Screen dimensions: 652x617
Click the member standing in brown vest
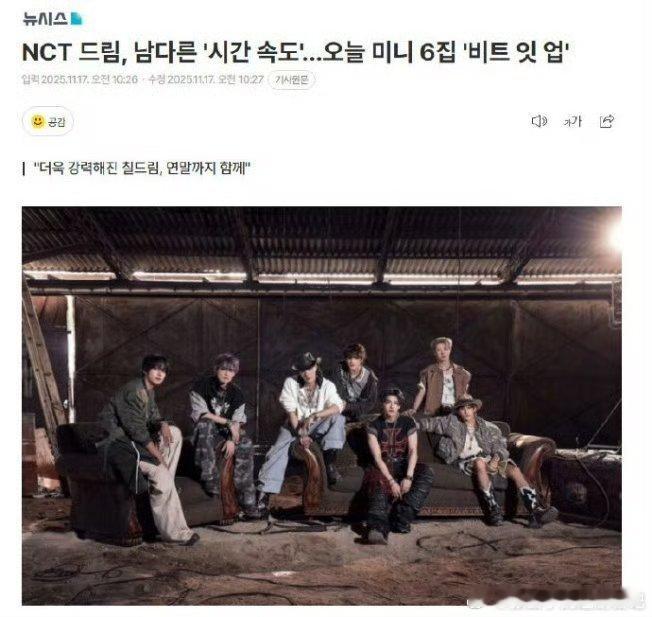[x=443, y=376]
